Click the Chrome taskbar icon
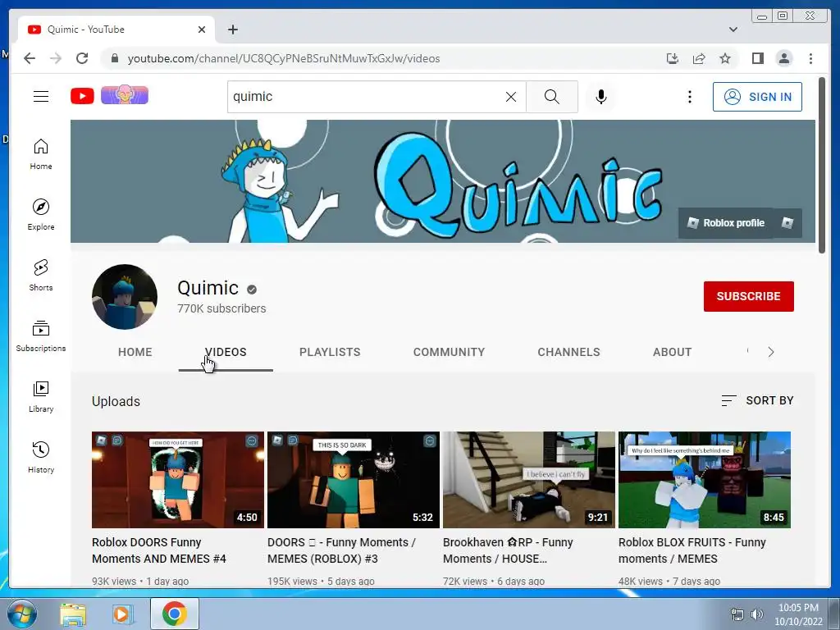The width and height of the screenshot is (840, 630). tap(174, 614)
